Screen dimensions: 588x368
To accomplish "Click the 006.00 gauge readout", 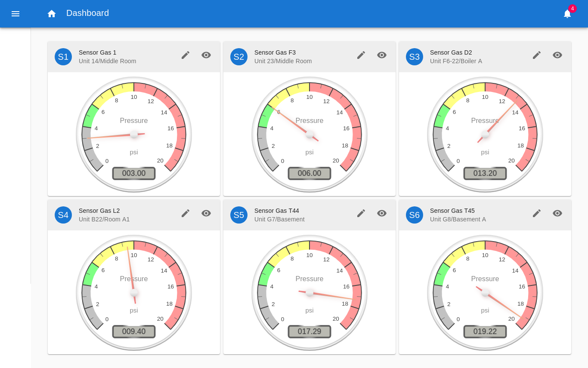I will click(309, 173).
